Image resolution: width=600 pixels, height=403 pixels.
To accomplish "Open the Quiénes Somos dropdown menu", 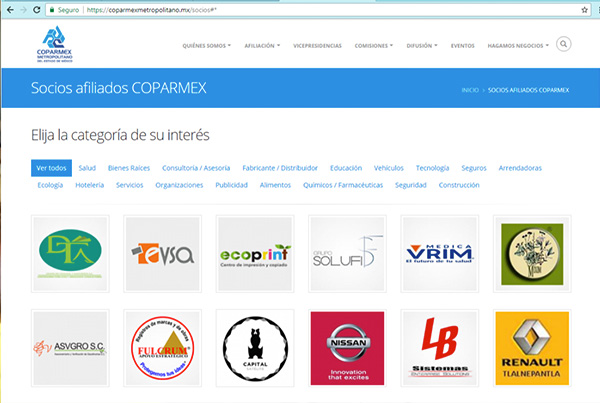I will 207,46.
